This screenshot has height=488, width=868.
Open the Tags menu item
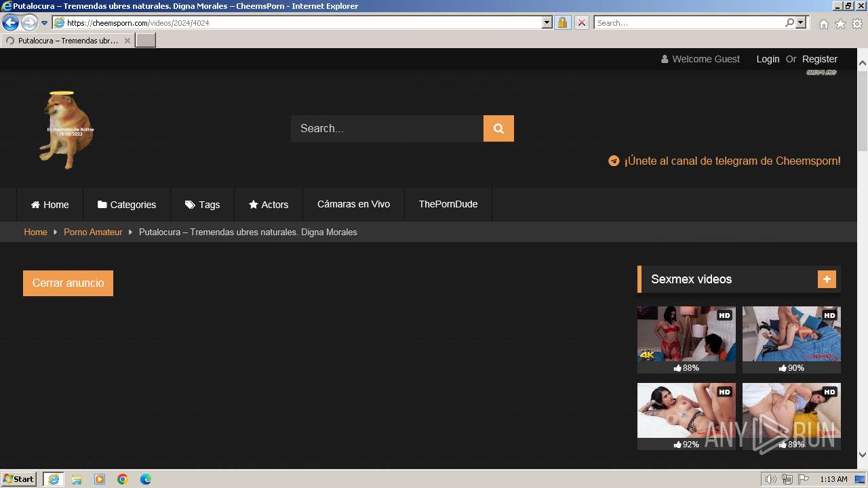(202, 205)
